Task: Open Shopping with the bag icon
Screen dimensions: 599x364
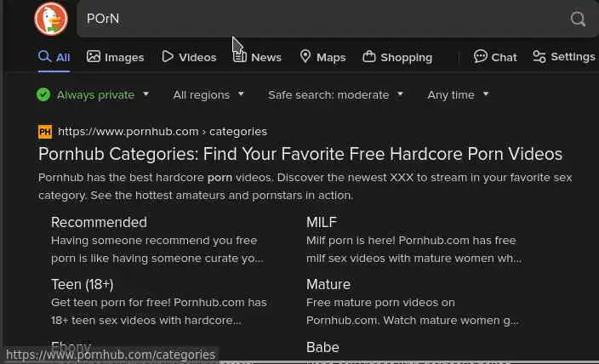Action: [369, 57]
